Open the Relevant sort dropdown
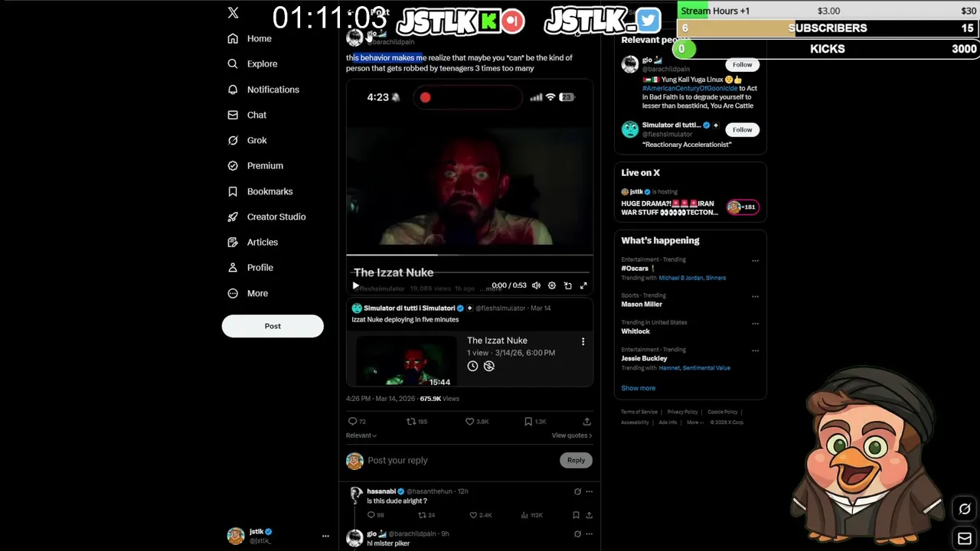 point(361,435)
